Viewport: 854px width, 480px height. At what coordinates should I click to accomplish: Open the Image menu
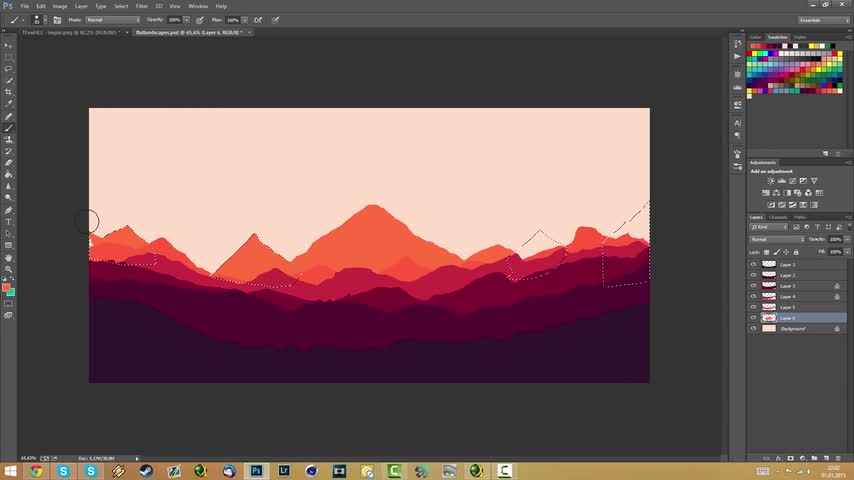[x=60, y=6]
